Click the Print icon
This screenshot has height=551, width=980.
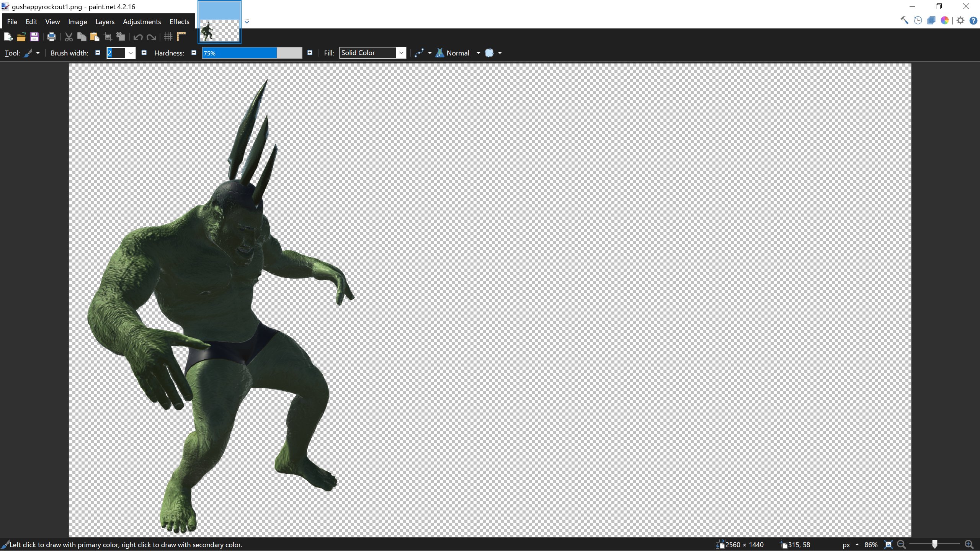pyautogui.click(x=51, y=37)
